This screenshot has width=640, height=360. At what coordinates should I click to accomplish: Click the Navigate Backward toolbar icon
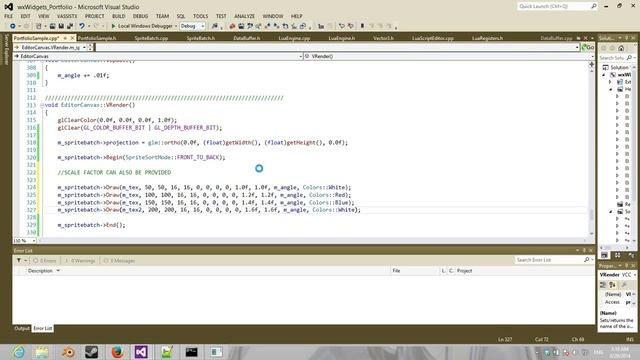pyautogui.click(x=13, y=26)
